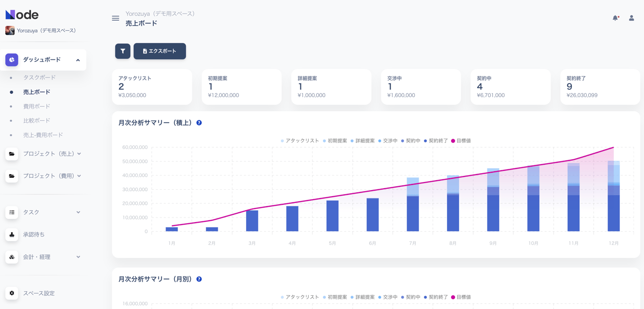The height and width of the screenshot is (309, 644).
Task: Toggle 詳細提案 legend in 積上 chart
Action: point(363,141)
